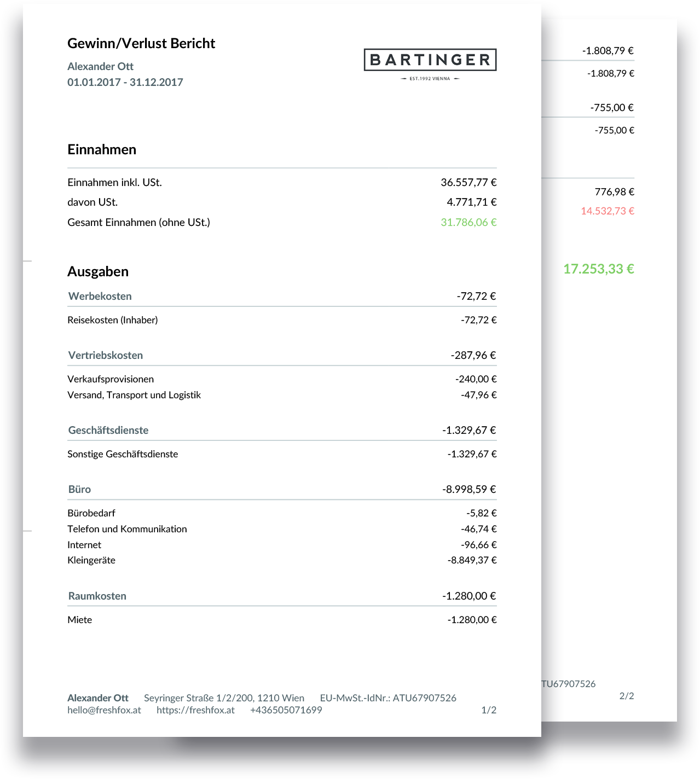
Task: Select the Seyringer Straße address in footer
Action: (x=224, y=697)
